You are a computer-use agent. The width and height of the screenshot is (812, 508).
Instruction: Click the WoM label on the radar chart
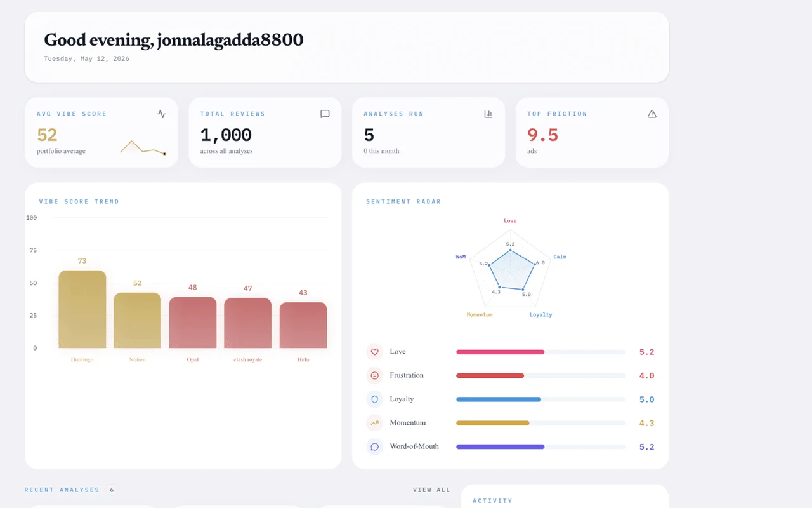[461, 257]
